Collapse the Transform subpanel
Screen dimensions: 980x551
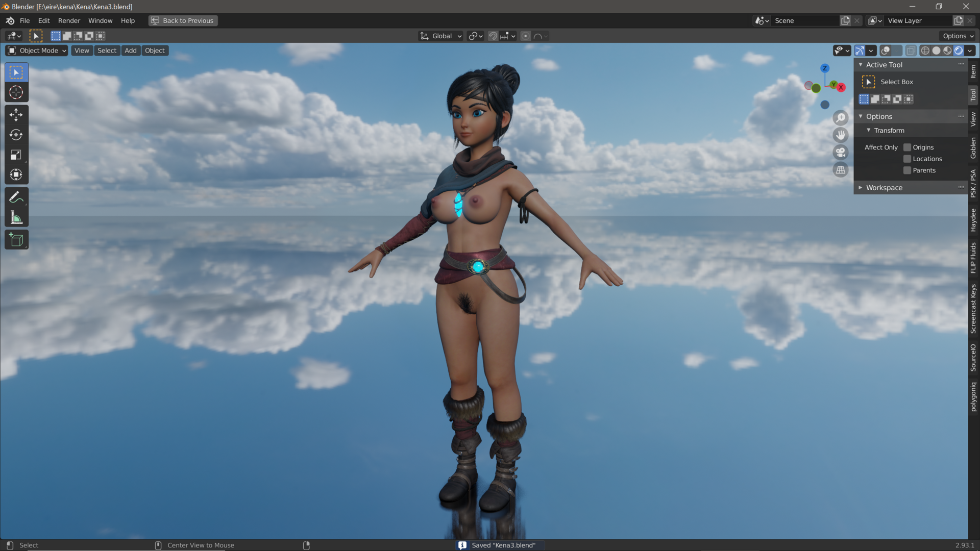point(869,131)
